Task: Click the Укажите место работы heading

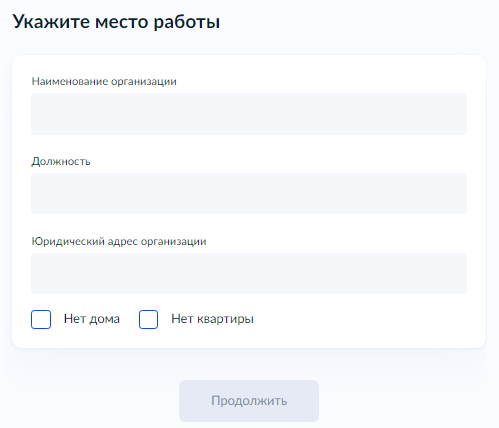Action: tap(116, 22)
